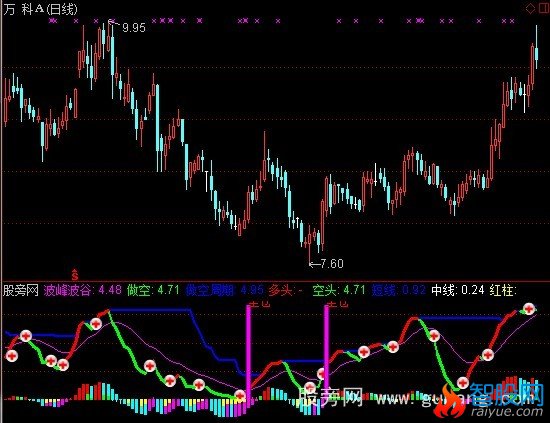Screen dimensions: 550x423
Task: Click the 空头 4.71 indicator value
Action: coord(339,290)
